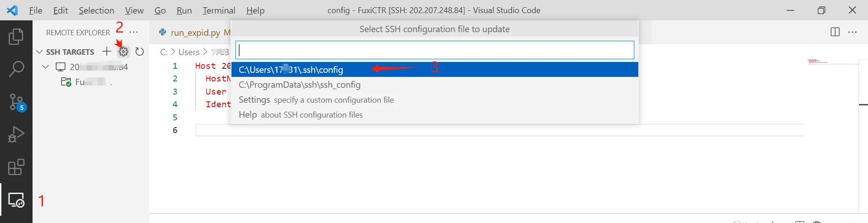The width and height of the screenshot is (868, 223).
Task: Collapse the SSH host tree entry
Action: pos(45,67)
